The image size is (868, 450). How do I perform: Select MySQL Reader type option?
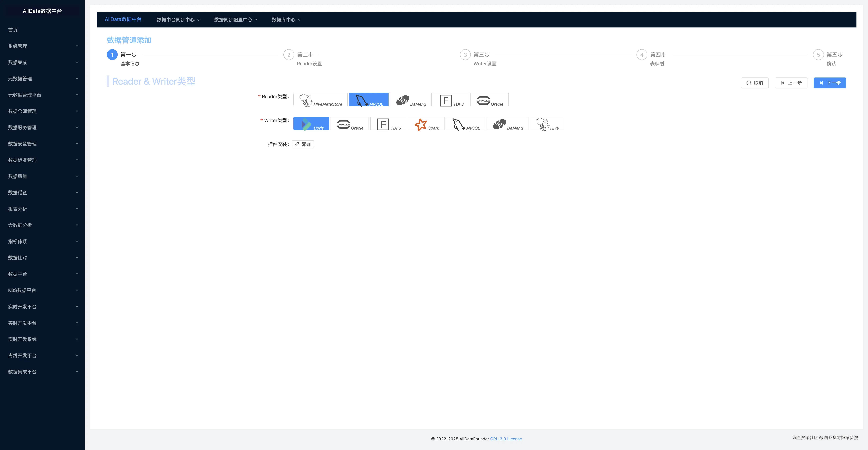click(369, 100)
